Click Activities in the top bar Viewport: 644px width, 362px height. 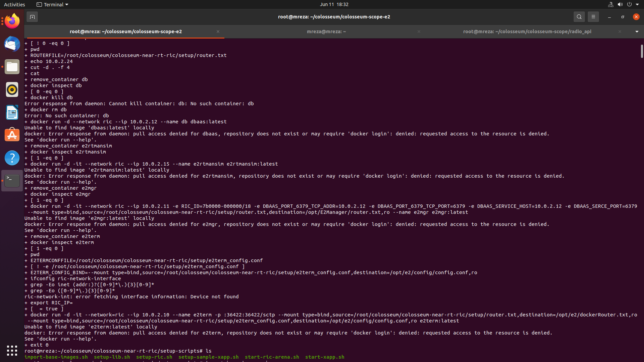tap(14, 4)
